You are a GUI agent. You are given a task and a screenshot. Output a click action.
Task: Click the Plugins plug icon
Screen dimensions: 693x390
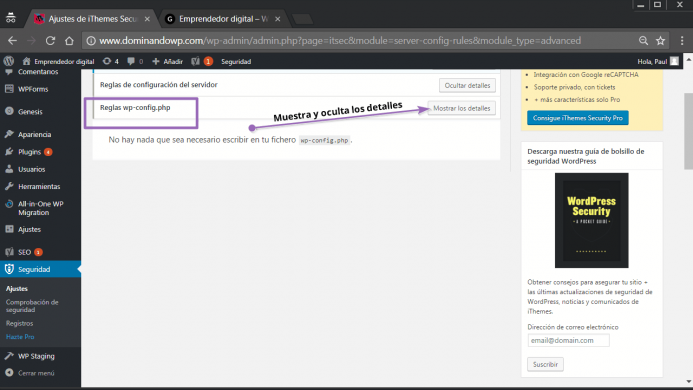9,152
